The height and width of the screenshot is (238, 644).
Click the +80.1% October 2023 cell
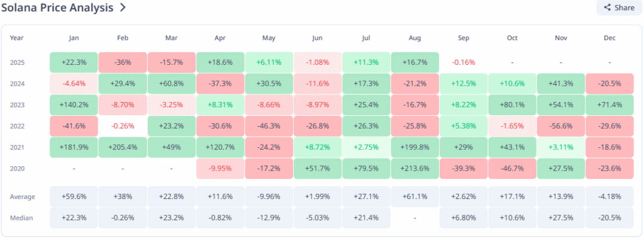[x=512, y=105]
